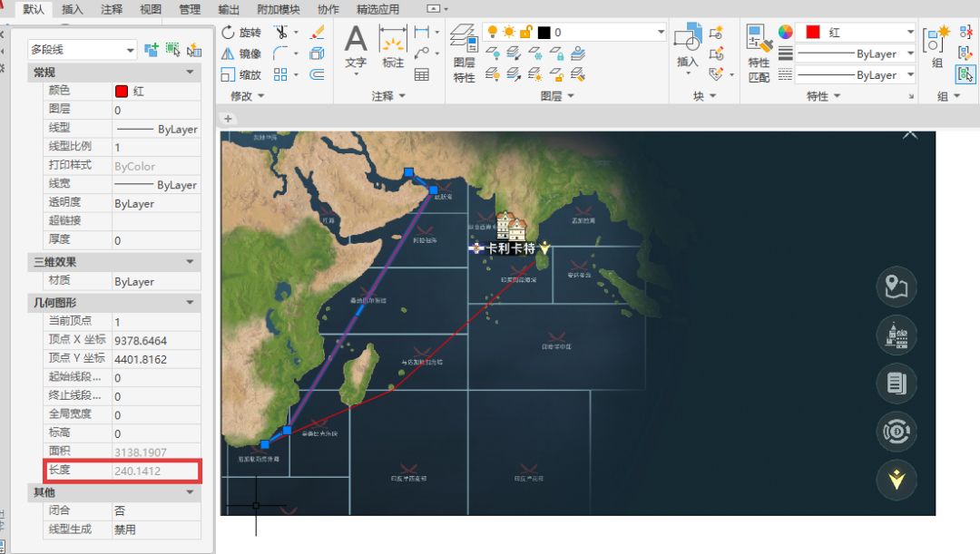This screenshot has height=554, width=980.
Task: Open the 管理 ribbon tab
Action: [x=190, y=9]
